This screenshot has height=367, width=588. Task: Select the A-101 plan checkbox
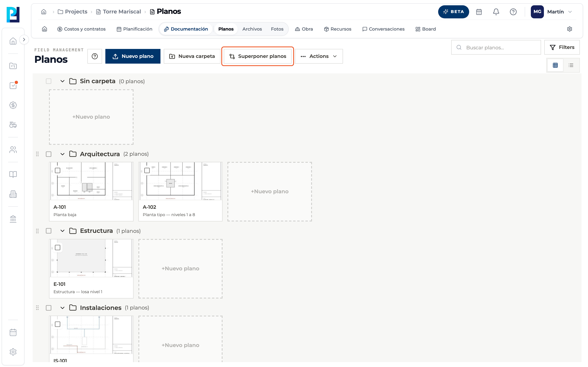click(x=58, y=170)
